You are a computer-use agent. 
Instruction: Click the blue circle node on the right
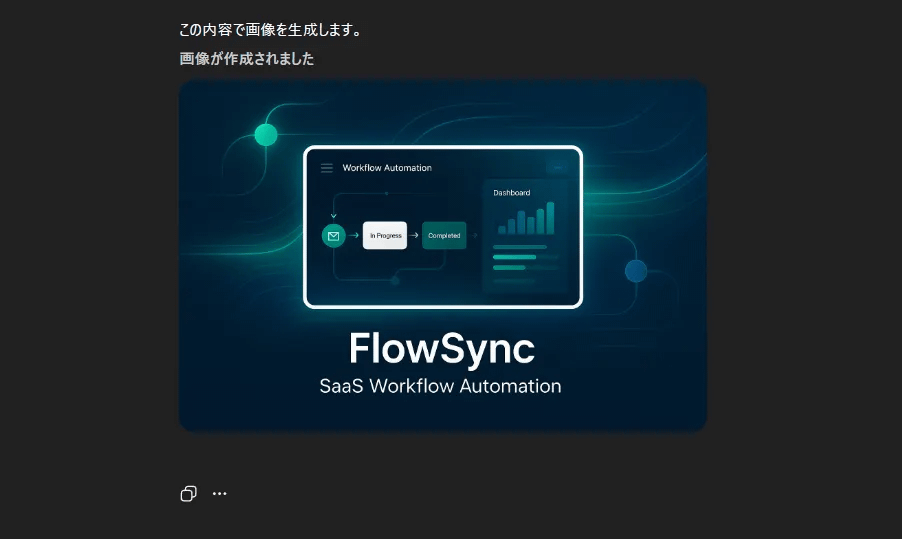pos(636,271)
